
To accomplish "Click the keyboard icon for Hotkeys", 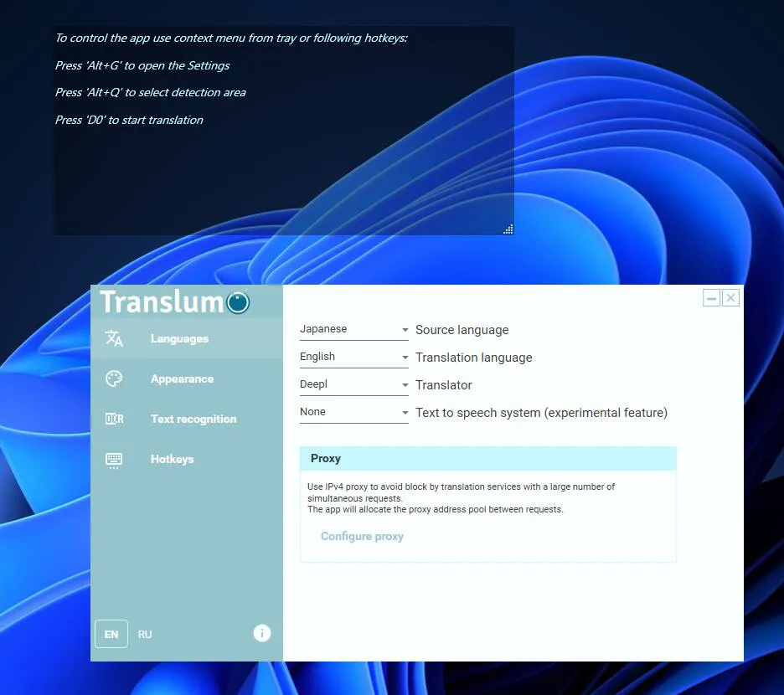I will tap(114, 459).
